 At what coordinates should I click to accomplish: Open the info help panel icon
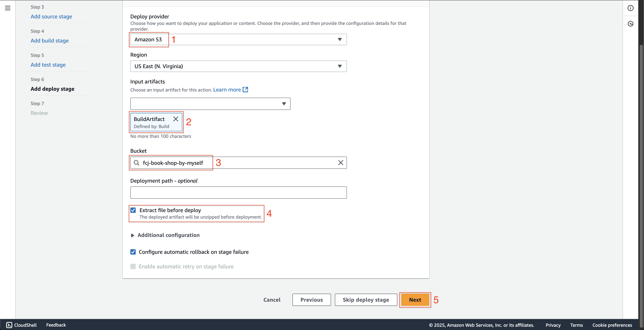(631, 8)
